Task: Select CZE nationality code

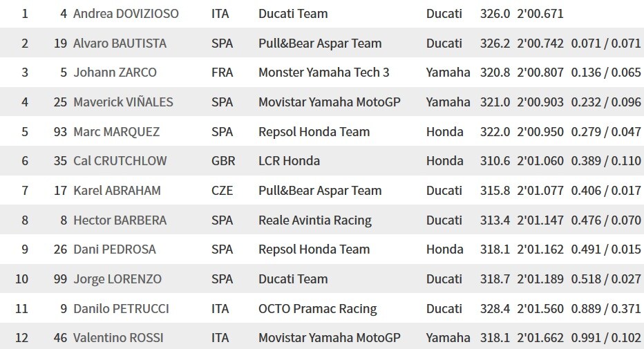Action: (222, 191)
